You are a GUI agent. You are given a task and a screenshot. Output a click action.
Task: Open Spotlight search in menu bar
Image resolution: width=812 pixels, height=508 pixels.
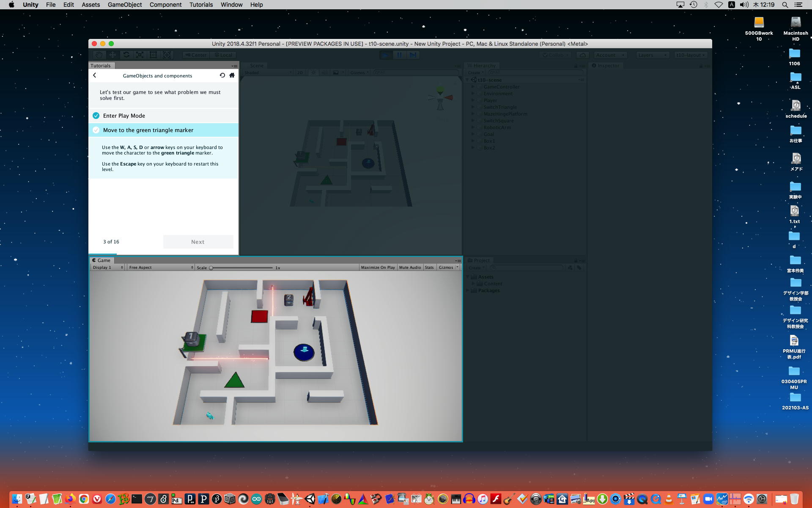point(785,5)
